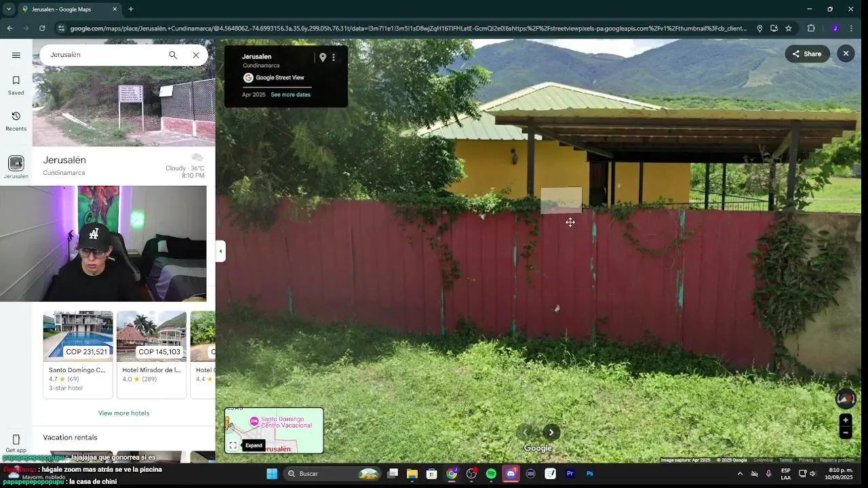Select the COP 145,103 price label
Screen dimensions: 868x488
click(x=159, y=352)
